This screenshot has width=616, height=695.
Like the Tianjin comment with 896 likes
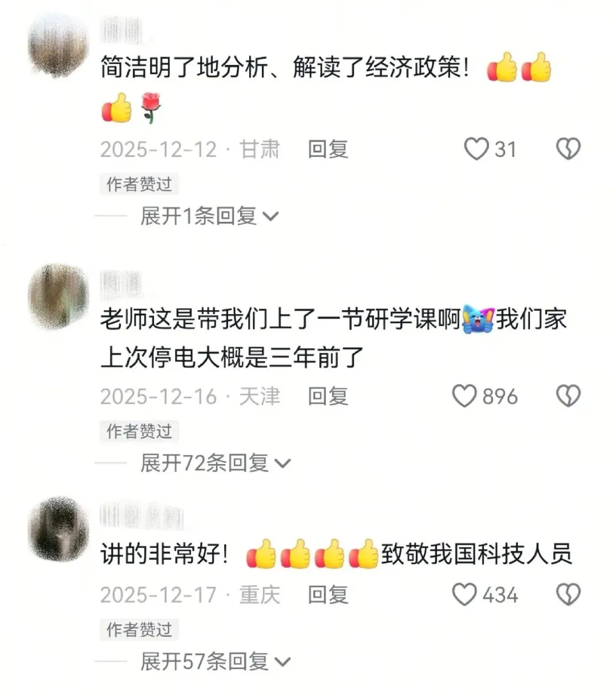coord(464,396)
